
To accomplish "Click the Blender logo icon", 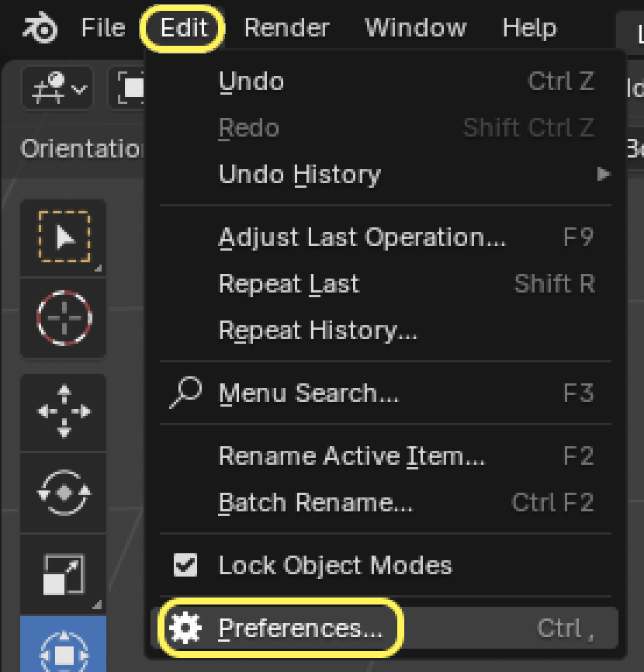I will point(40,29).
